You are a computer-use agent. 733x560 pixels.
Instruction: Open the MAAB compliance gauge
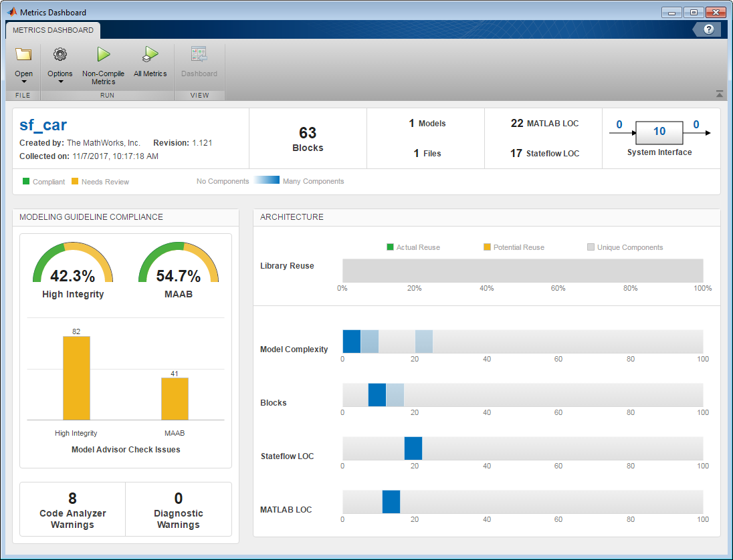(x=178, y=271)
